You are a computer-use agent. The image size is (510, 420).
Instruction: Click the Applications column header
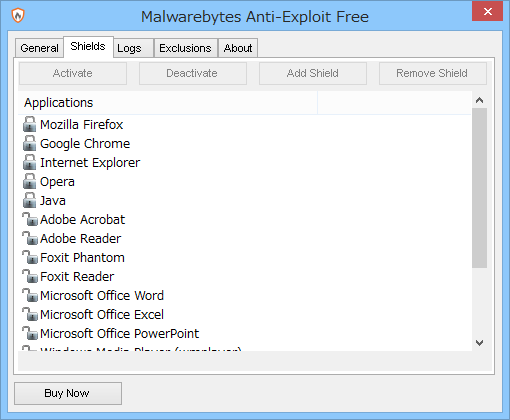(168, 103)
